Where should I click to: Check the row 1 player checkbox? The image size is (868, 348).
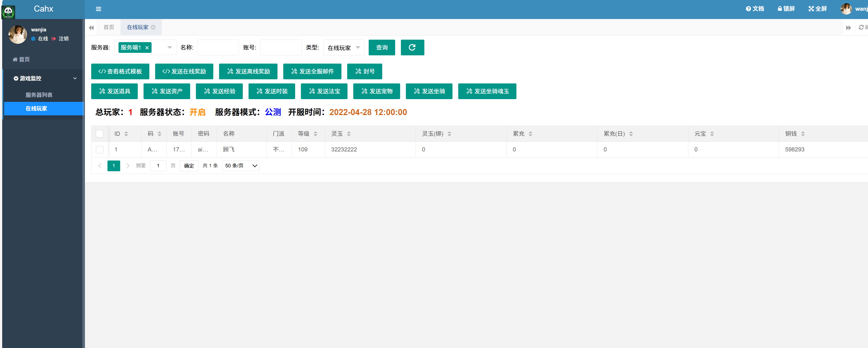[x=99, y=149]
